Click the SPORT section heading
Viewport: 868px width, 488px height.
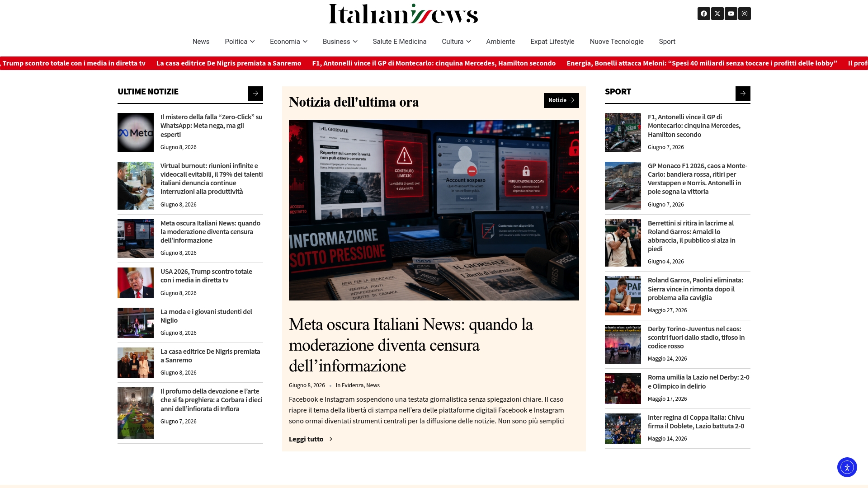click(618, 92)
